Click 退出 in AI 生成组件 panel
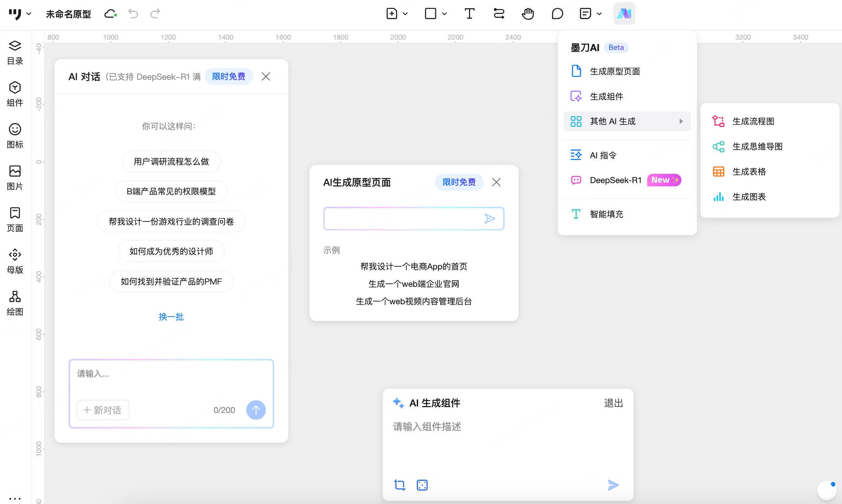Viewport: 842px width, 504px height. tap(613, 403)
